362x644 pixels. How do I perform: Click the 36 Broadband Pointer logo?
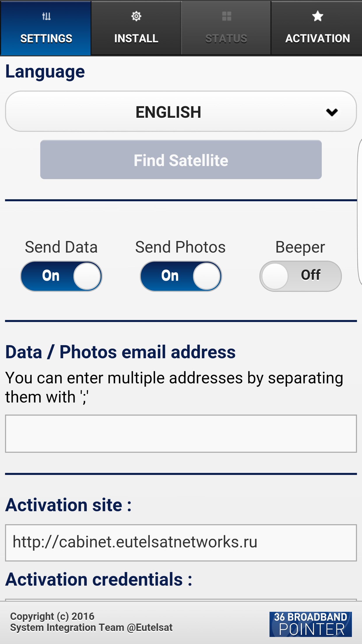click(310, 624)
